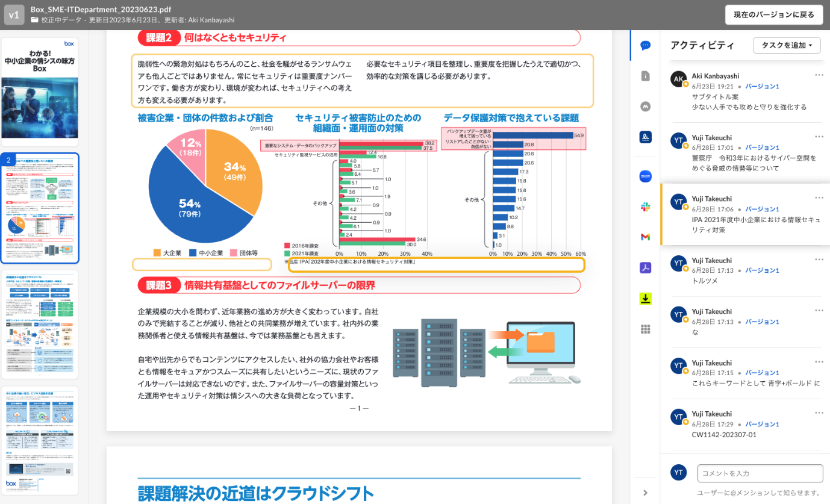Open the Gmail integration
Viewport: 830px width, 504px height.
tap(645, 237)
